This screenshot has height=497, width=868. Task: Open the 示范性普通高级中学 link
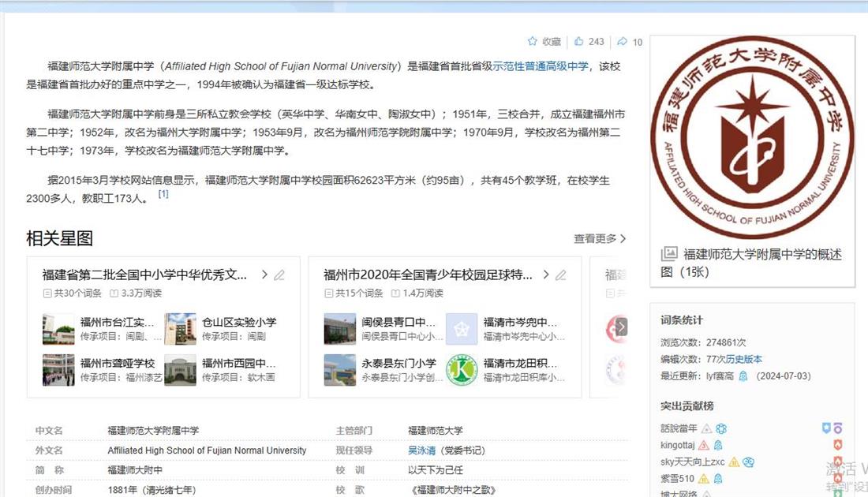(541, 66)
